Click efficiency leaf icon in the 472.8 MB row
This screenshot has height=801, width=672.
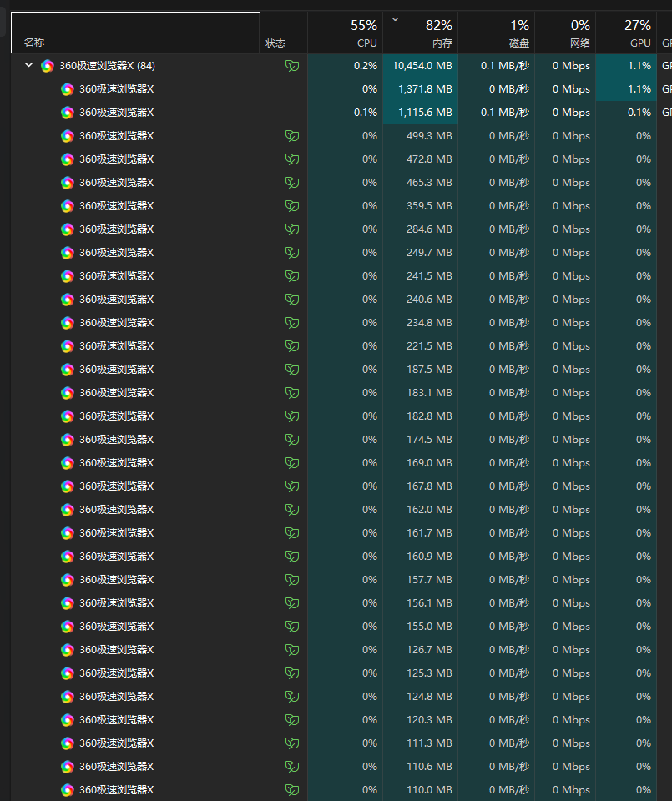[x=292, y=159]
